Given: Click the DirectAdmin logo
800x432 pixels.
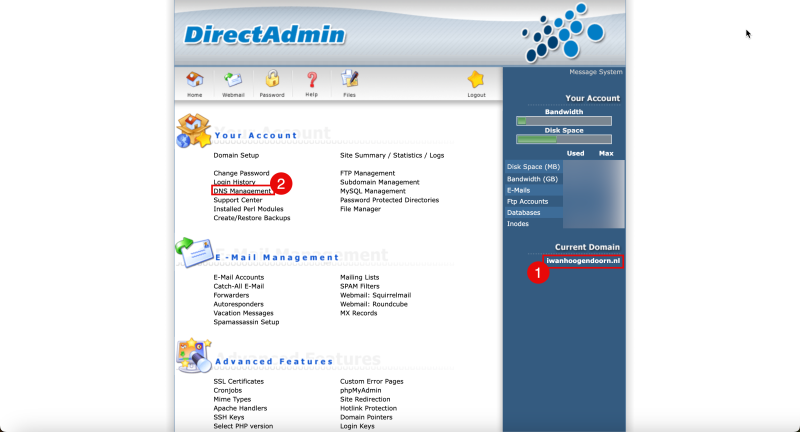Looking at the screenshot, I should (x=264, y=35).
